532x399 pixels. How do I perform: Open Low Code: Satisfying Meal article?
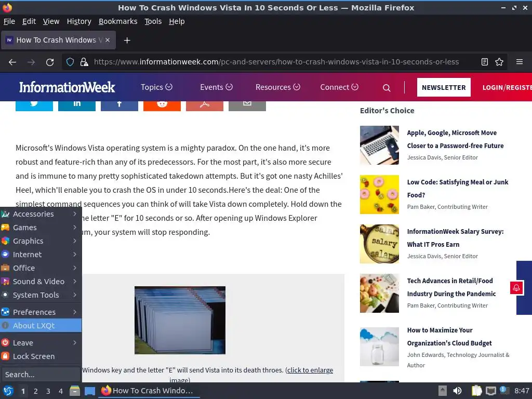pos(457,188)
